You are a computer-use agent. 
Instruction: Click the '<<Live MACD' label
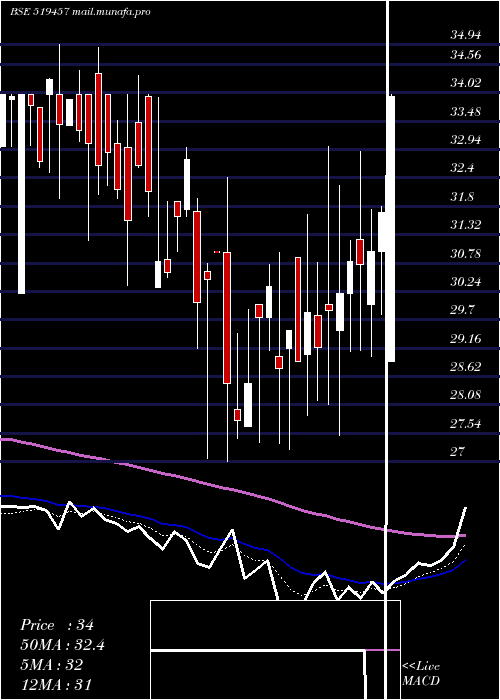[421, 673]
